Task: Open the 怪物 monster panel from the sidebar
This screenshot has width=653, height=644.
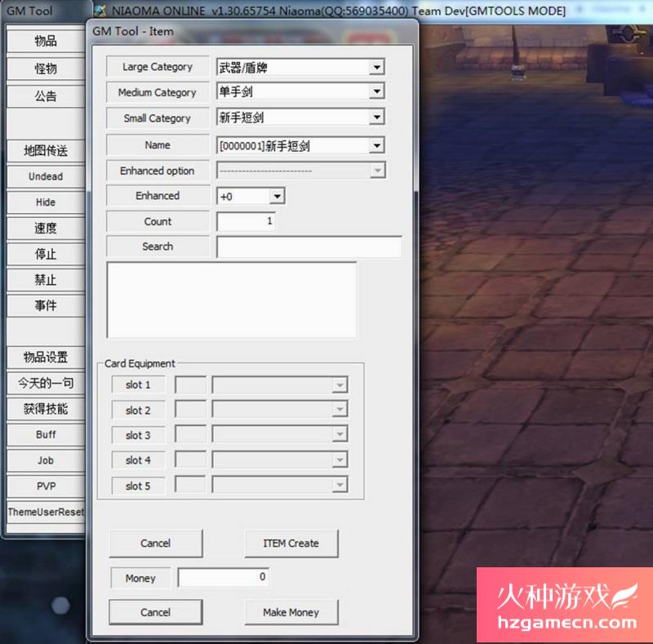Action: 45,68
